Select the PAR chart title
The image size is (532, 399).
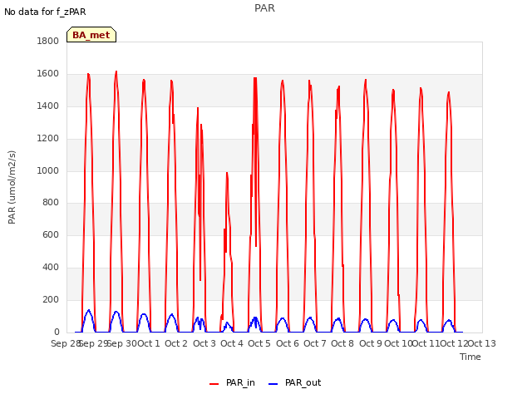point(264,7)
